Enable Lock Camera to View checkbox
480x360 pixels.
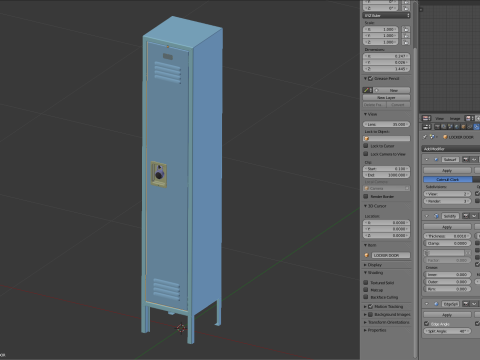pyautogui.click(x=366, y=154)
